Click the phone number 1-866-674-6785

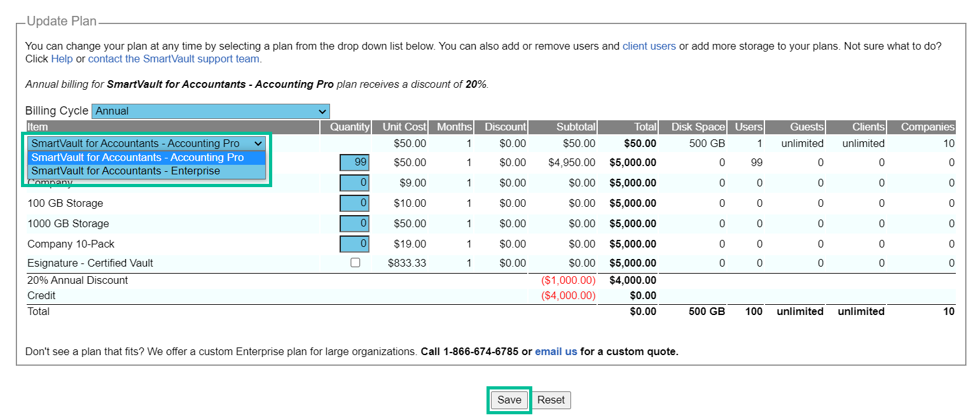(481, 351)
